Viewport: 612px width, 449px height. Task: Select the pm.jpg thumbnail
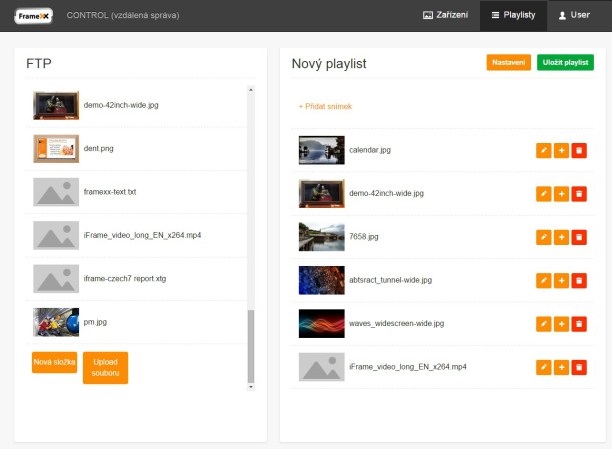click(x=56, y=322)
